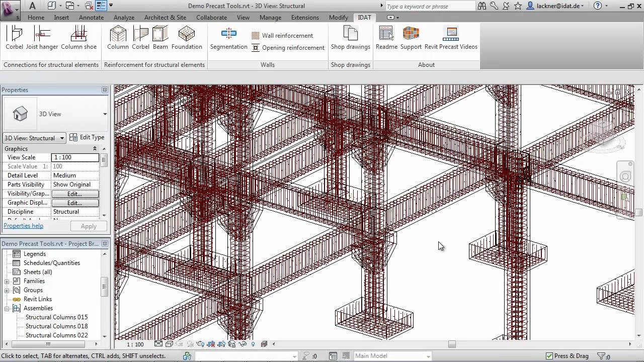The image size is (644, 362).
Task: Open Shop drawings tool
Action: click(351, 38)
